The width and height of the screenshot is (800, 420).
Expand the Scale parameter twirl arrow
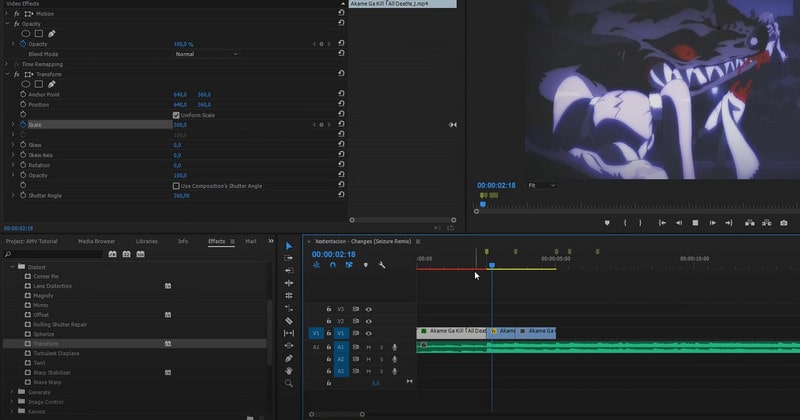(13, 125)
